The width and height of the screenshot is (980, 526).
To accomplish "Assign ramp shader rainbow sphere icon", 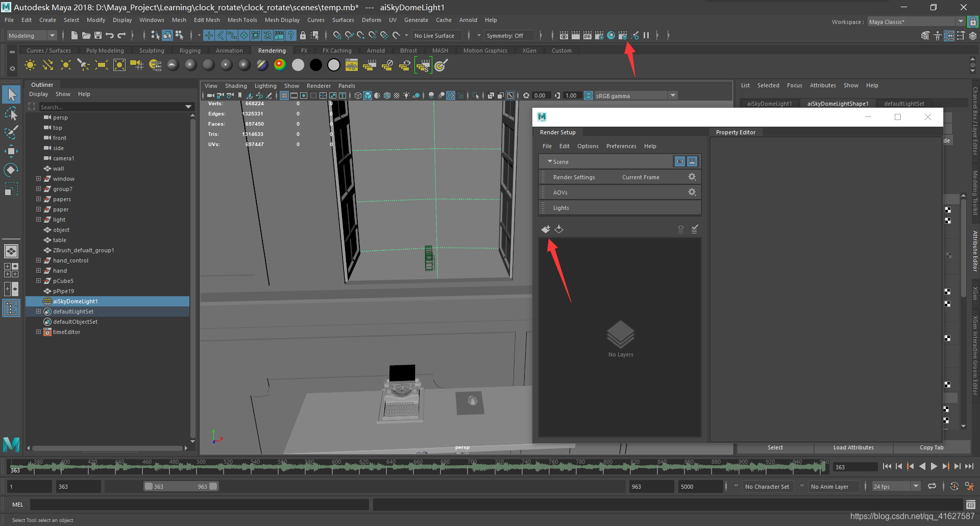I will click(x=280, y=65).
